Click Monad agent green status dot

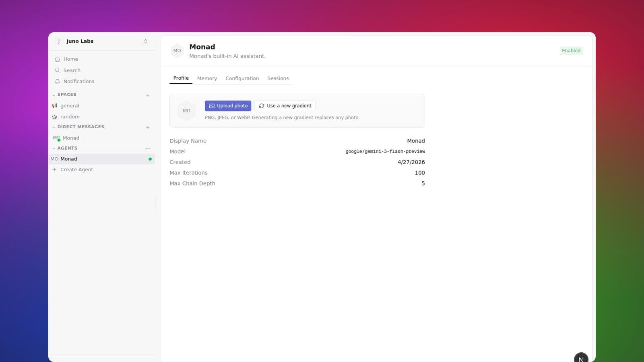(150, 159)
